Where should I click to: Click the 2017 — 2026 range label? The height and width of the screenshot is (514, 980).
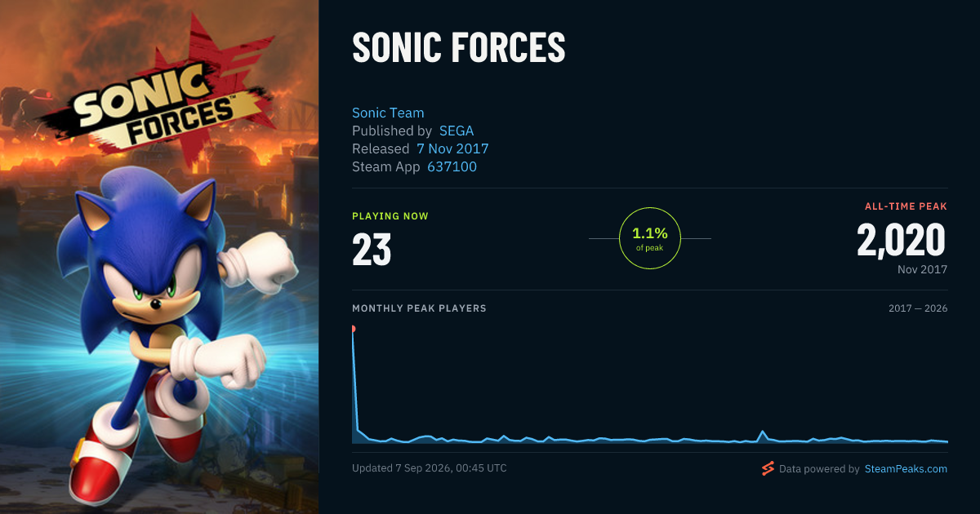918,308
